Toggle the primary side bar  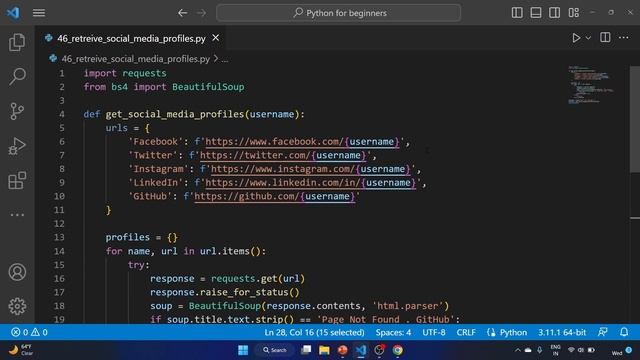click(517, 13)
